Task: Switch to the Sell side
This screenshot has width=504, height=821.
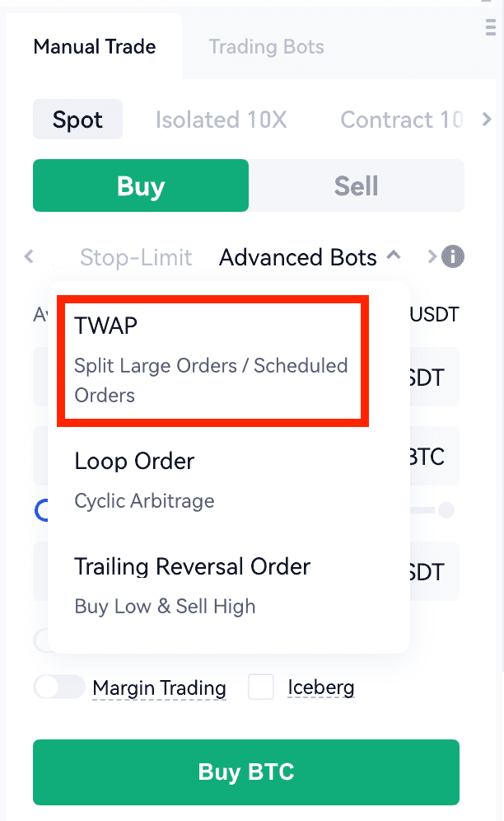Action: pos(356,186)
